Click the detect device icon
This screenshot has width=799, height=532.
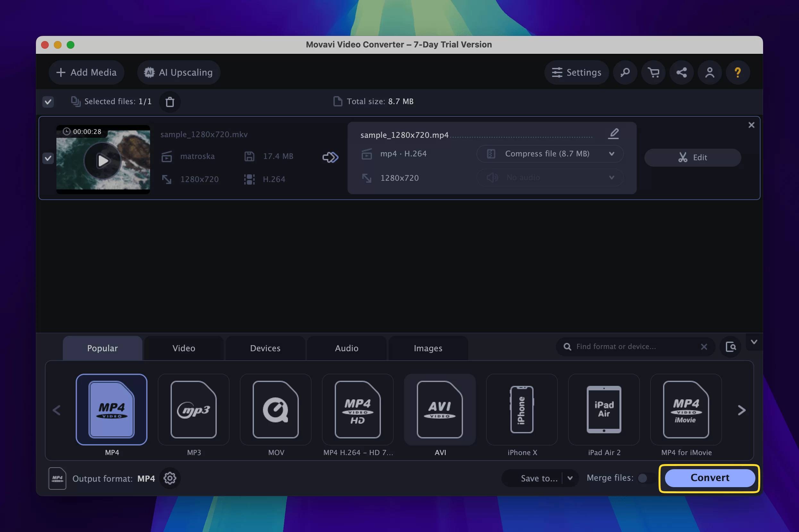click(x=730, y=347)
